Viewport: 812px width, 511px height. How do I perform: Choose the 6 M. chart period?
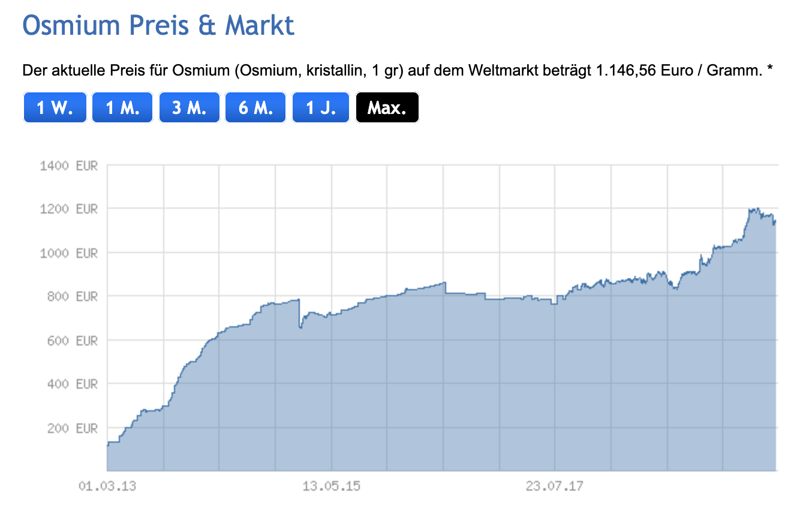[255, 108]
